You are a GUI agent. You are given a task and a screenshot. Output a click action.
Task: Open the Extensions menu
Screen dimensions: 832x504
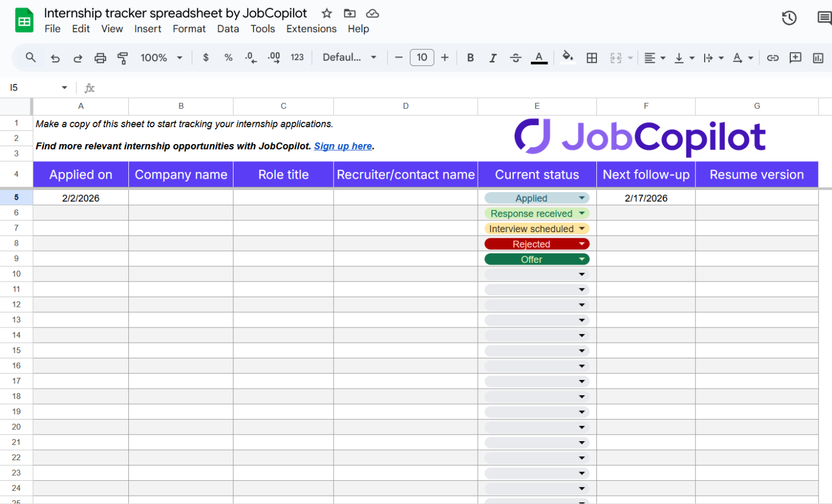pos(311,29)
